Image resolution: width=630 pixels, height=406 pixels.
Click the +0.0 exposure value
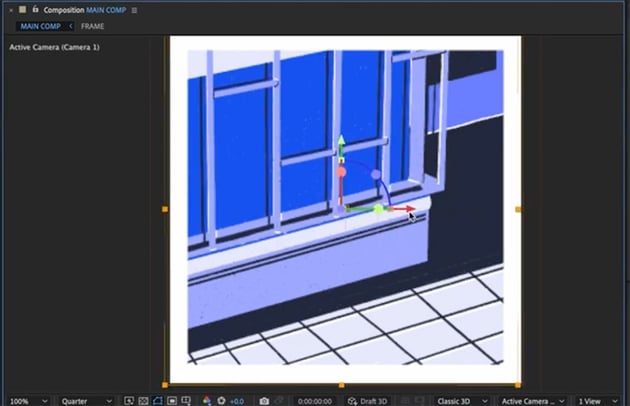[x=237, y=401]
